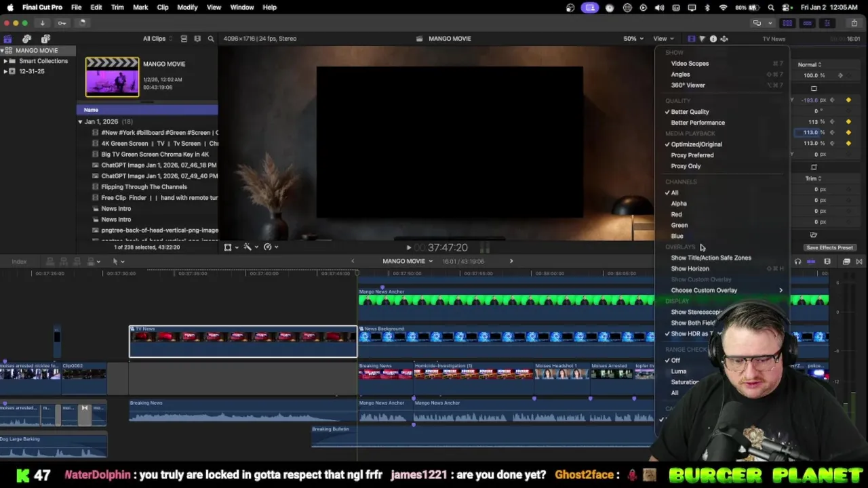Open titles and generators sidebar icon
Screen dimensions: 868x488
click(45, 39)
